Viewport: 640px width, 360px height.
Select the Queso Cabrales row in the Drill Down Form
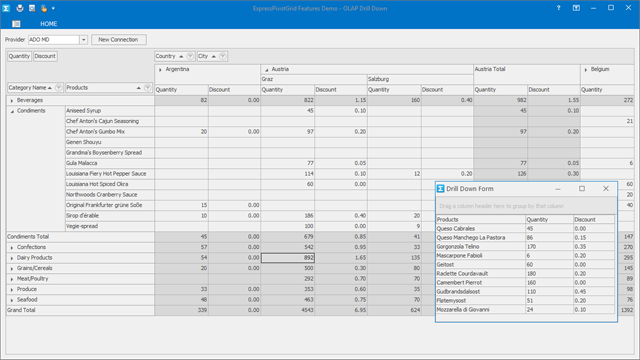(525, 229)
